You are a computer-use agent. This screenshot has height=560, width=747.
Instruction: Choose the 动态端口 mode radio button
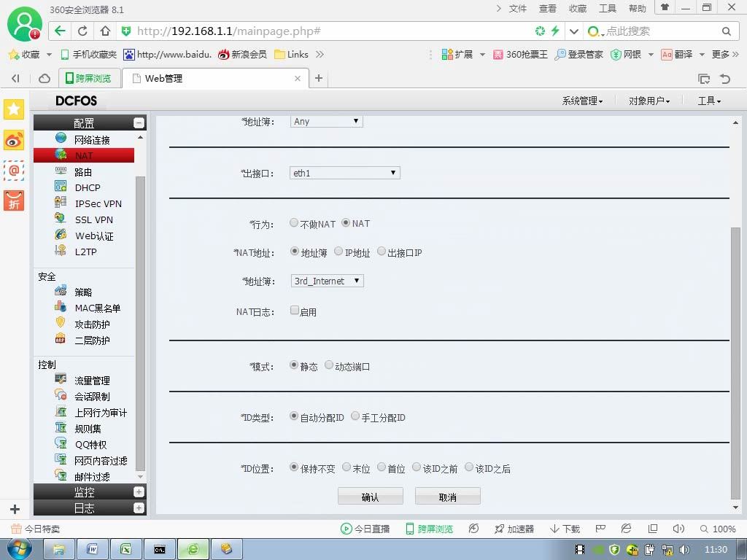[329, 365]
